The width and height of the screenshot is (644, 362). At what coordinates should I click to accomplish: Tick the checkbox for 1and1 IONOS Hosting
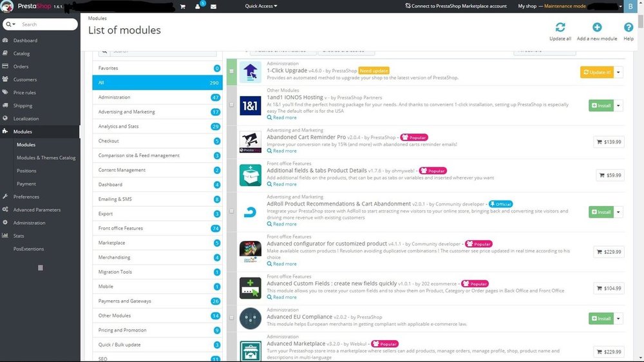tap(232, 104)
